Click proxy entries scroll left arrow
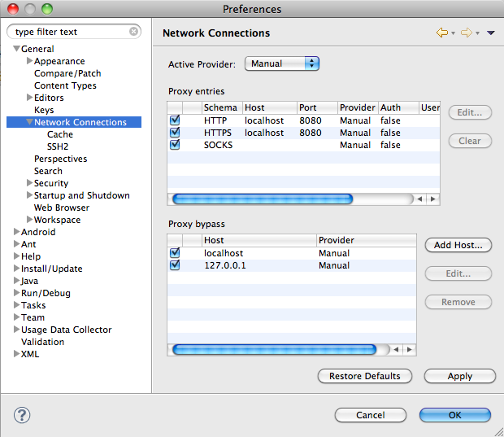504x437 pixels. pyautogui.click(x=419, y=199)
